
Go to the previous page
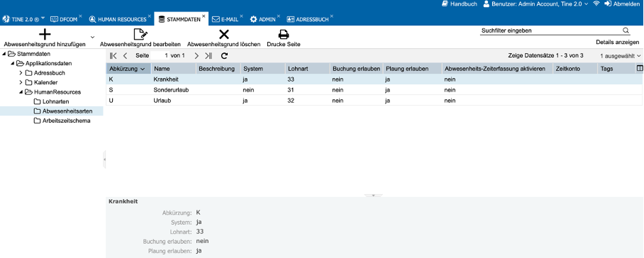point(126,55)
